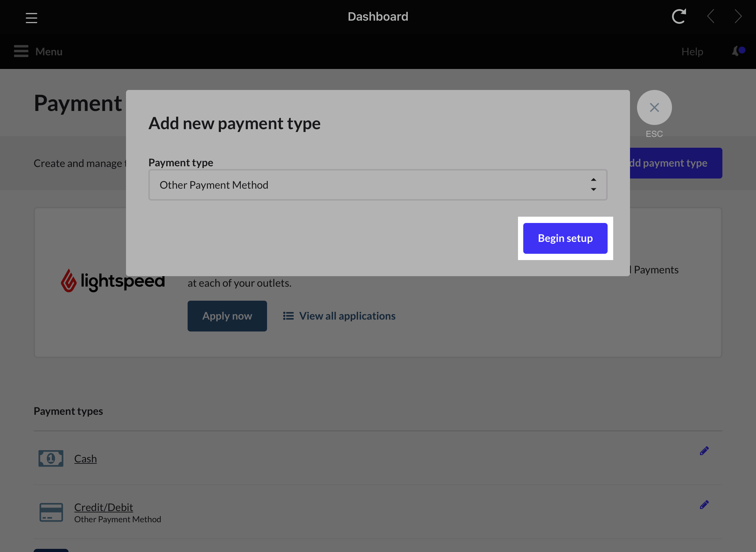Open notifications bell icon
Image resolution: width=756 pixels, height=552 pixels.
point(738,51)
